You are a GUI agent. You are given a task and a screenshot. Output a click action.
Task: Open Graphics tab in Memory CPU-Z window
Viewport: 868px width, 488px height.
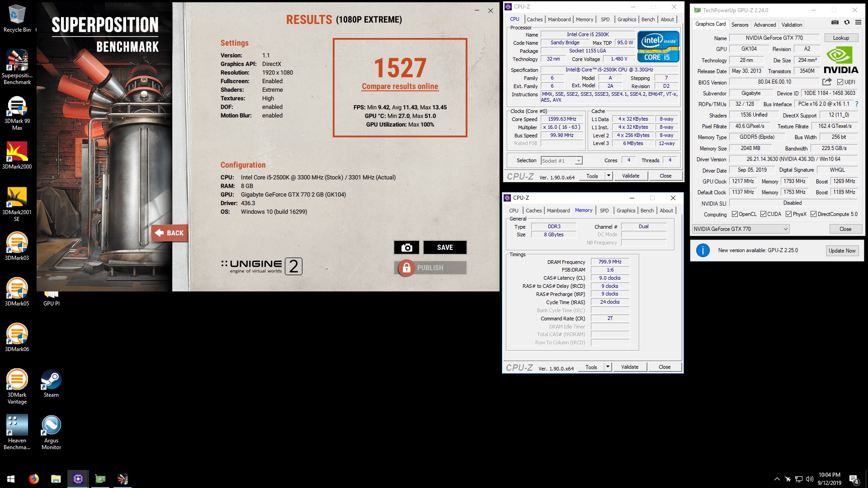tap(626, 211)
